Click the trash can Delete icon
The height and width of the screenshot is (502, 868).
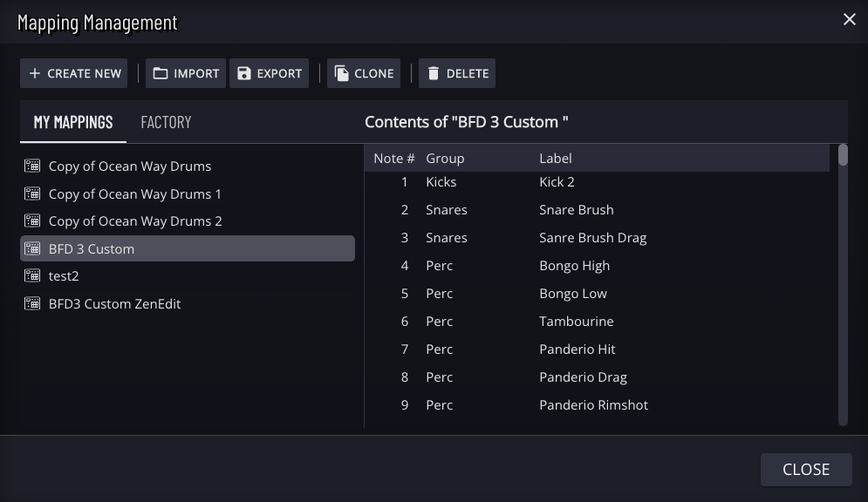tap(434, 73)
